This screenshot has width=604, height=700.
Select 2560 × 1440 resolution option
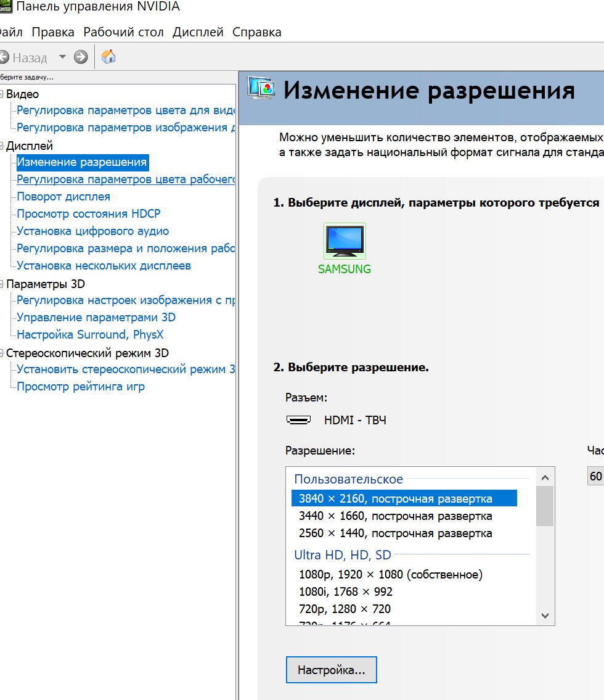point(395,533)
